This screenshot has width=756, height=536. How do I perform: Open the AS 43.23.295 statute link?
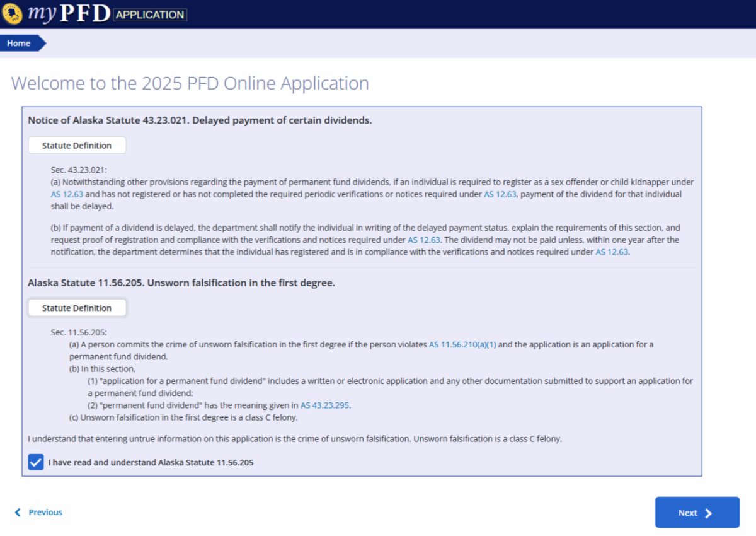point(325,405)
